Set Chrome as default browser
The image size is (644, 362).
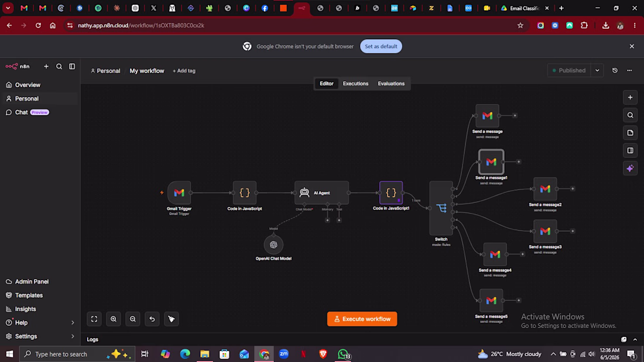pyautogui.click(x=381, y=46)
